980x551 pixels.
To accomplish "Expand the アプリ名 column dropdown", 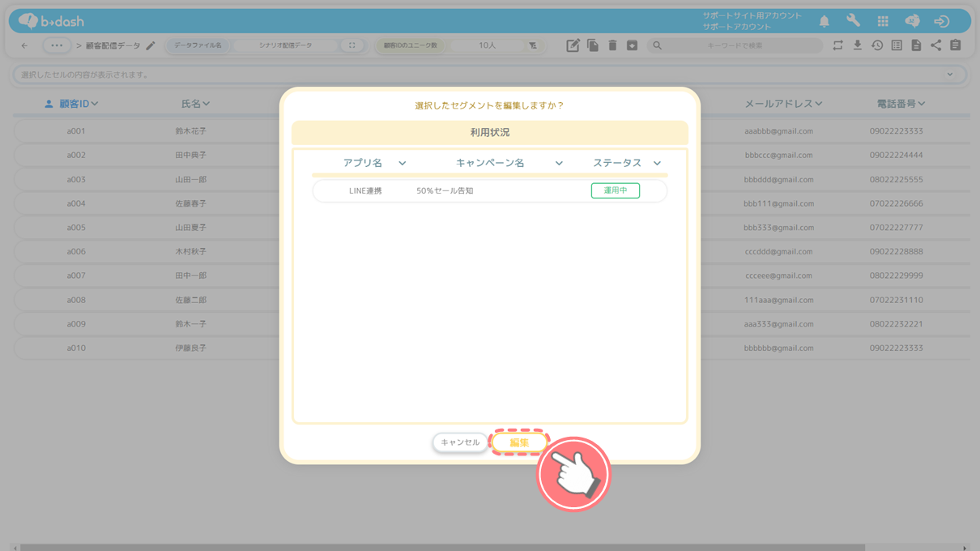I will [402, 163].
